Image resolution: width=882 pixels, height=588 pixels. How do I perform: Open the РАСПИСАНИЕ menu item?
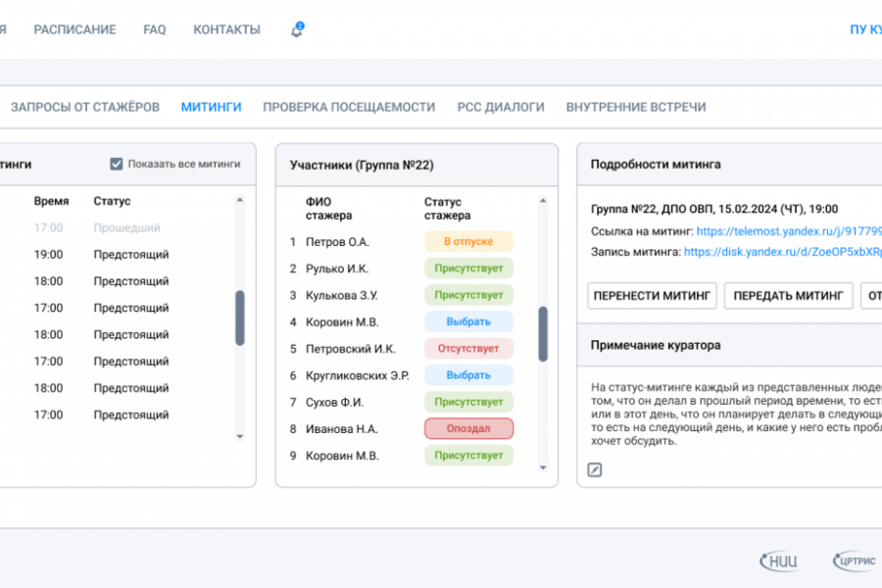(74, 29)
